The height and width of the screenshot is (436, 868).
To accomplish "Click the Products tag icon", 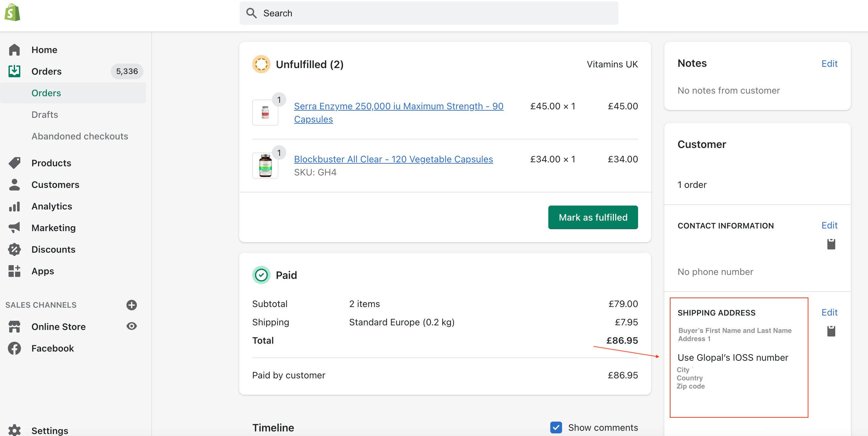I will coord(14,163).
